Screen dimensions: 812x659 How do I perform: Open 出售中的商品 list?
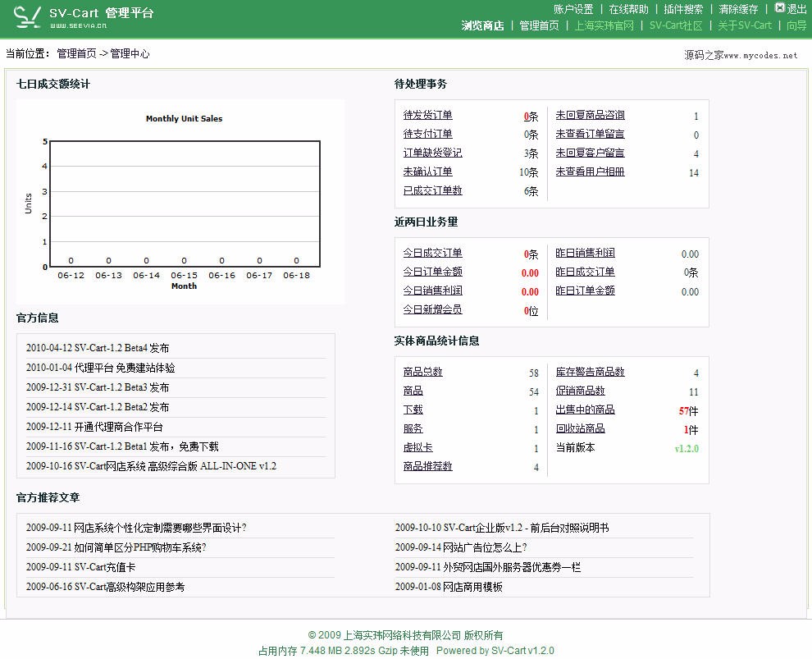coord(585,410)
